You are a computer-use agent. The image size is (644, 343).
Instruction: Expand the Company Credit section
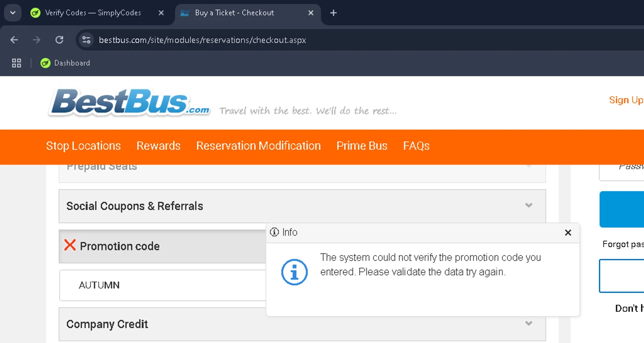point(302,324)
